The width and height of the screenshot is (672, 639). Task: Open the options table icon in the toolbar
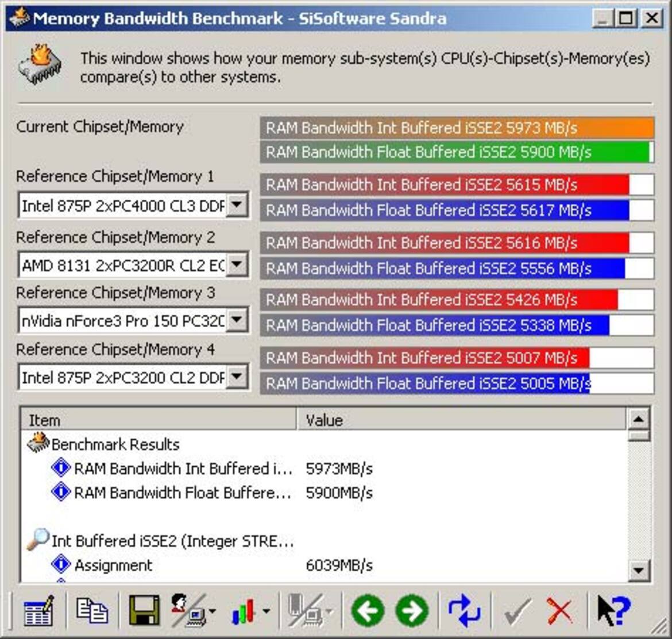click(x=39, y=610)
